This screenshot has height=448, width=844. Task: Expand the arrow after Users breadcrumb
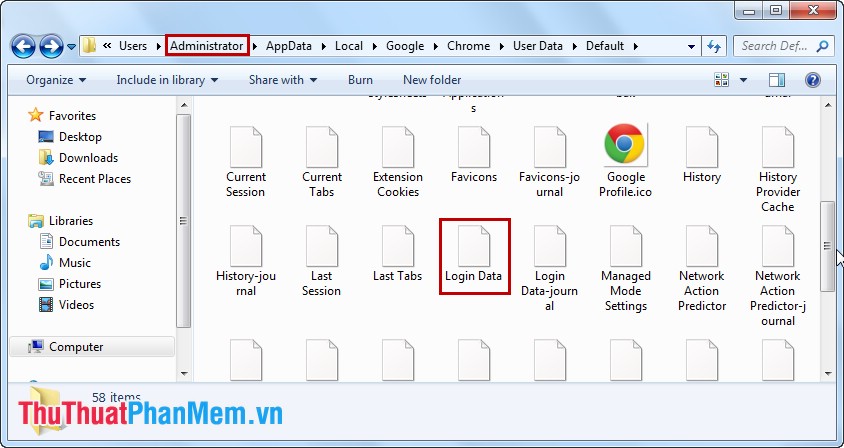coord(159,47)
